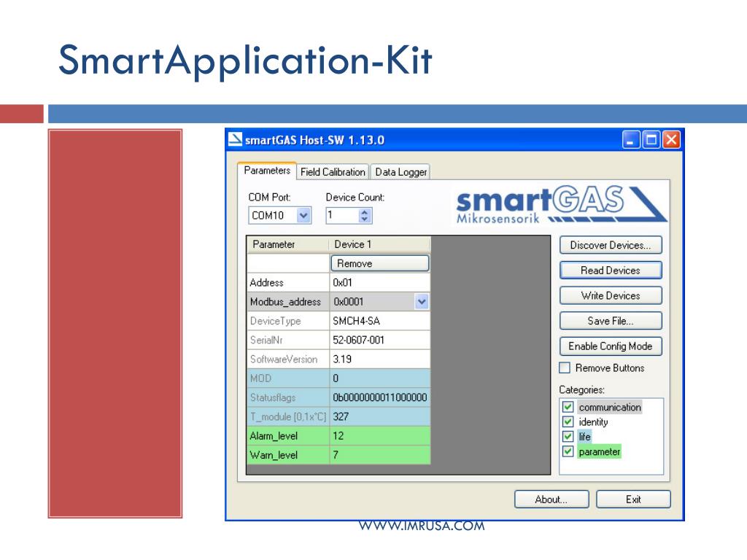Screen dimensions: 747x560
Task: Select the Alarm_level row label
Action: tap(288, 435)
